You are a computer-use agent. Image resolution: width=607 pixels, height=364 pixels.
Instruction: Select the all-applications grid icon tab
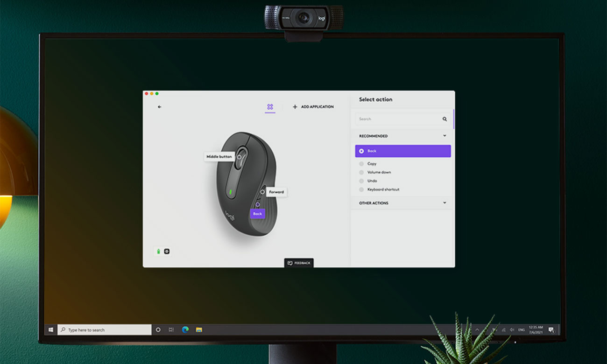point(270,107)
